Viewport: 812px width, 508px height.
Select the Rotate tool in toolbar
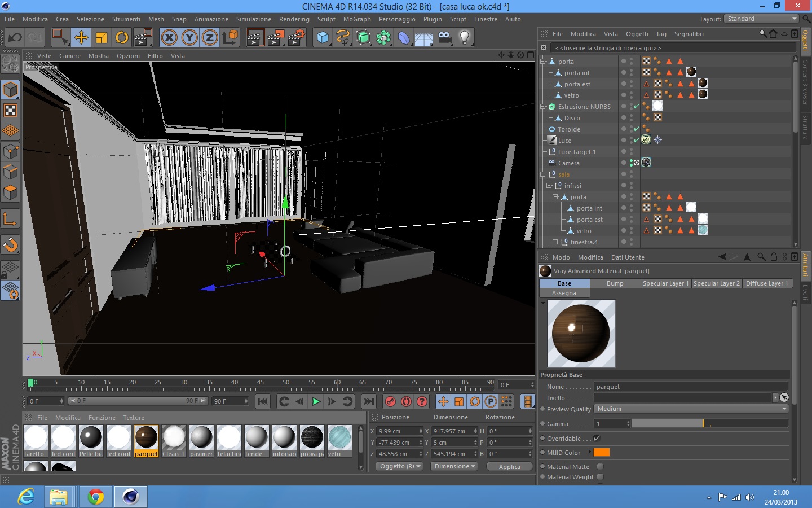[x=122, y=38]
